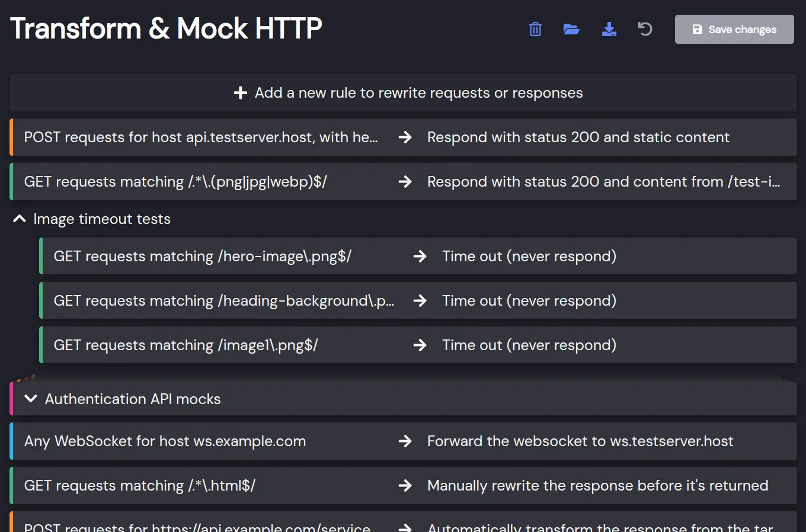Click the pink color bar on Authentication group
Viewport: 806px width, 532px height.
[11, 399]
